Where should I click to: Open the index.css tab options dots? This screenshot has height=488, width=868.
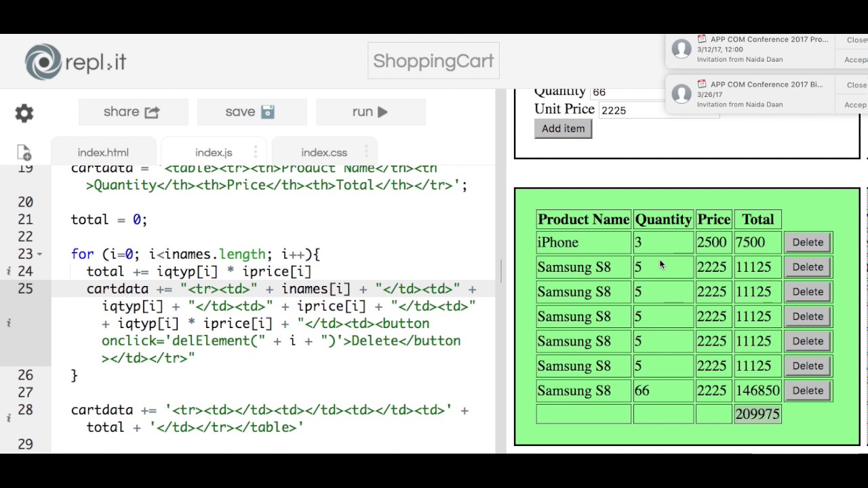point(366,152)
